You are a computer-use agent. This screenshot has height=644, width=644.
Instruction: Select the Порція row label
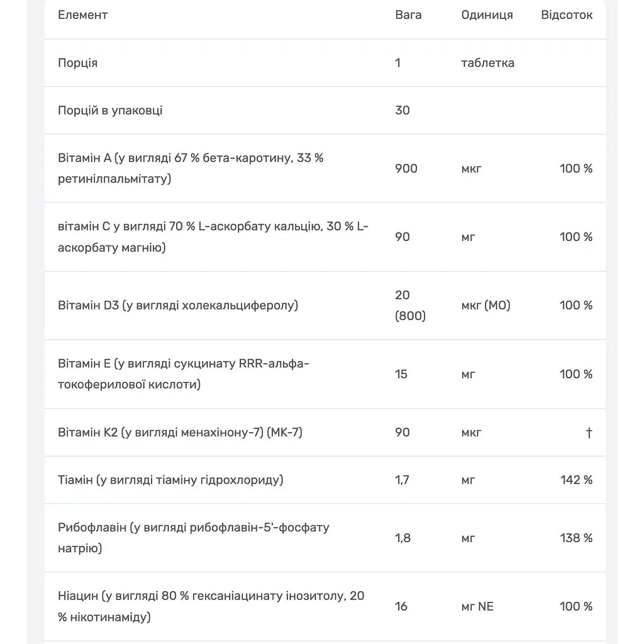point(77,63)
